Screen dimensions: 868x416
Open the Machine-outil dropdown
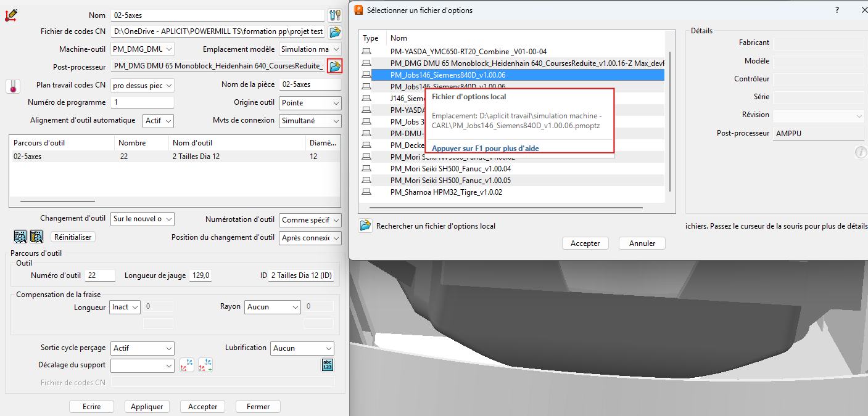tap(143, 49)
